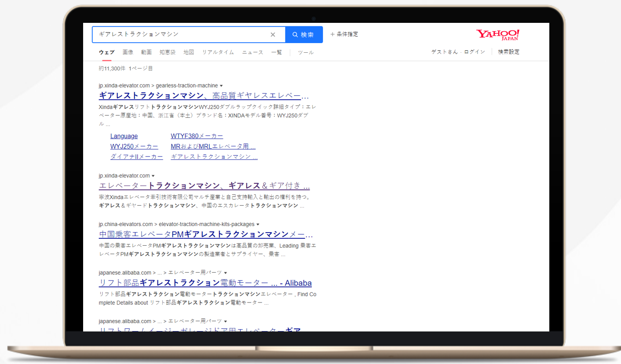Switch to the 地図 tab
621x364 pixels.
click(x=189, y=52)
